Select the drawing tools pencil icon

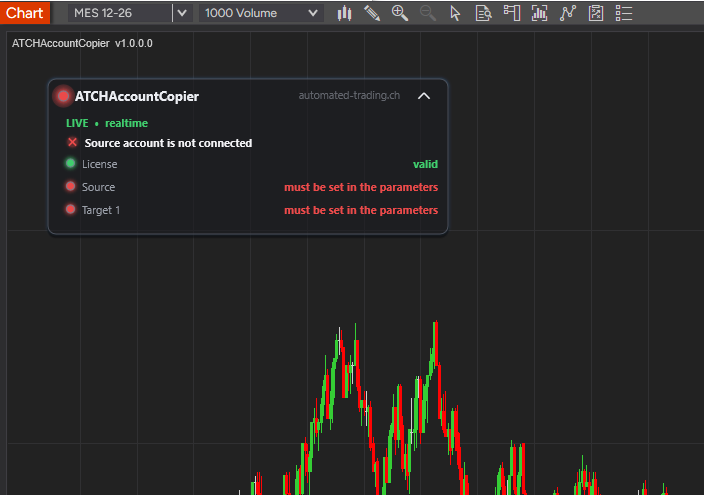coord(372,13)
